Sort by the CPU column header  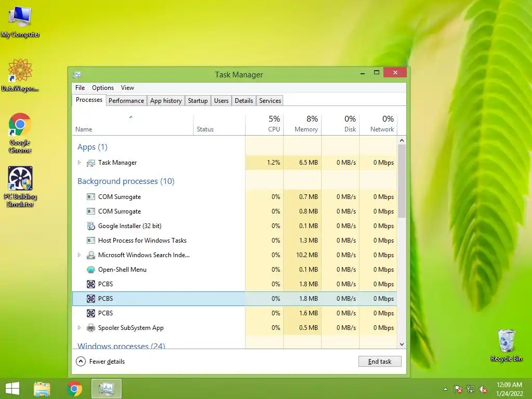click(x=264, y=124)
